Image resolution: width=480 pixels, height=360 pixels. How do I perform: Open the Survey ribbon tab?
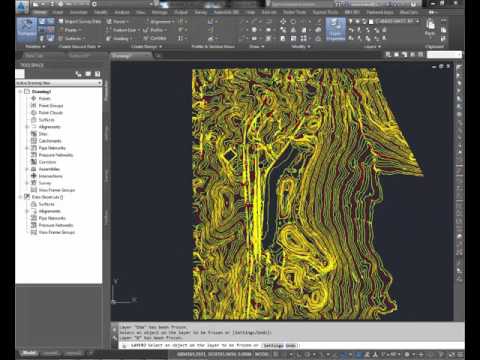[200, 12]
